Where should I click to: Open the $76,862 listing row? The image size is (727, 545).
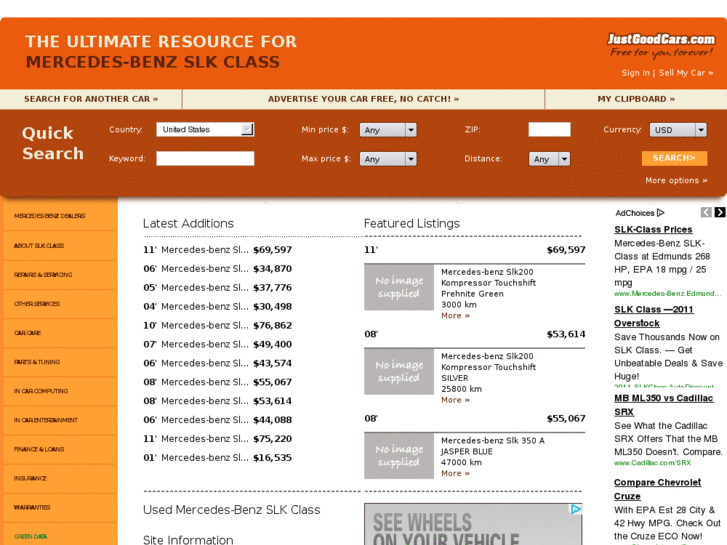pyautogui.click(x=217, y=325)
